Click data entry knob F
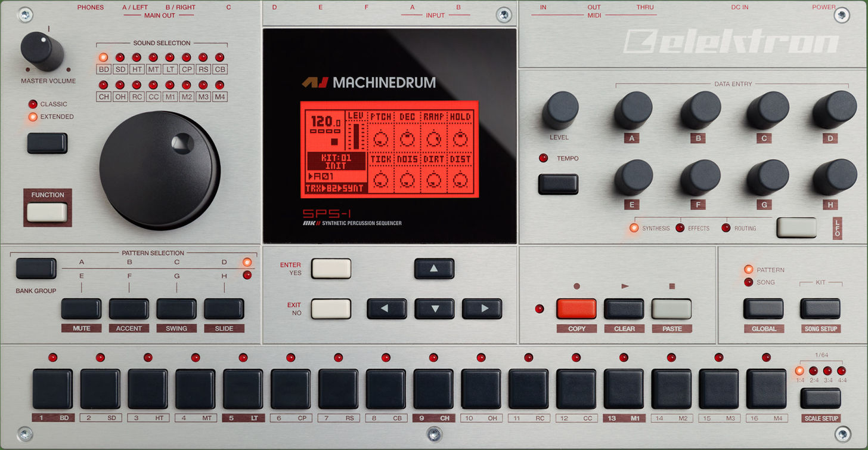The width and height of the screenshot is (868, 450). (701, 177)
